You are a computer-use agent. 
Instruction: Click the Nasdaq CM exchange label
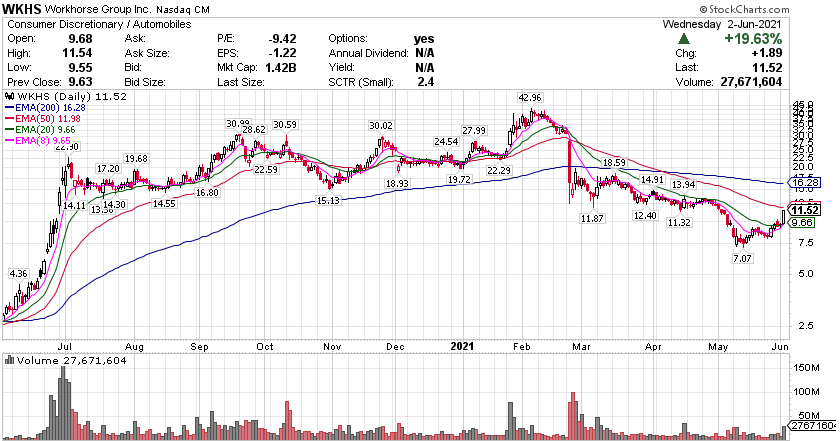(183, 10)
